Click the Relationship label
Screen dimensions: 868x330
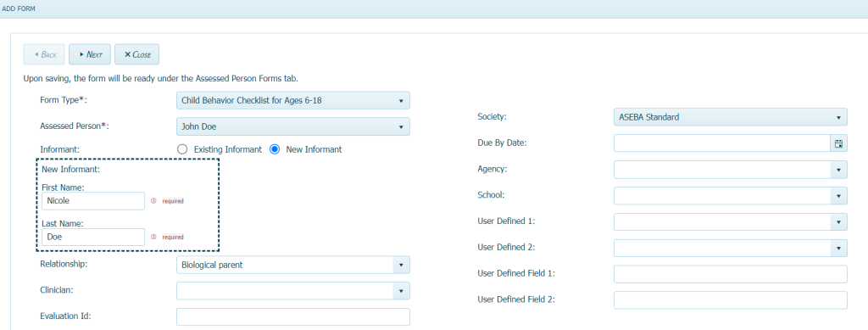(x=64, y=264)
